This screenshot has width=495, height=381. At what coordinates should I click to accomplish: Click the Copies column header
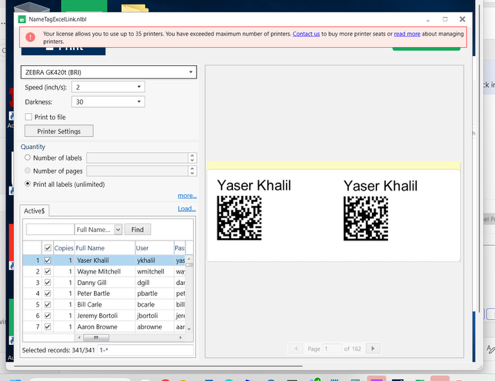tap(63, 248)
